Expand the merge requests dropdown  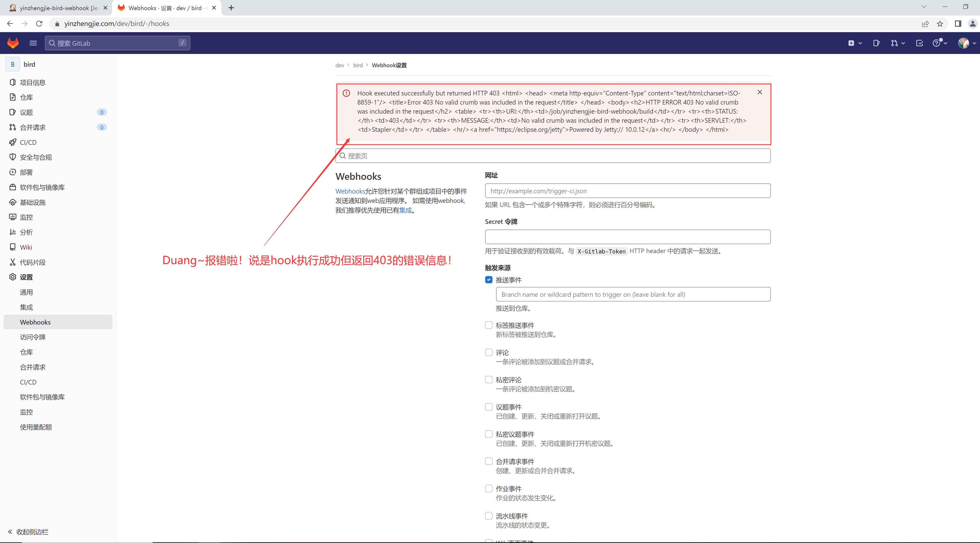tap(897, 43)
